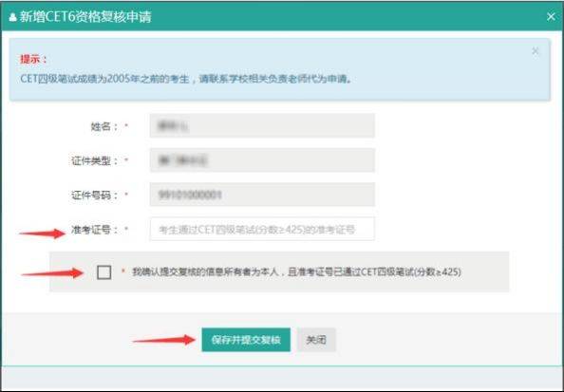The width and height of the screenshot is (564, 392).
Task: Click the 证件号码 field
Action: pyautogui.click(x=262, y=195)
